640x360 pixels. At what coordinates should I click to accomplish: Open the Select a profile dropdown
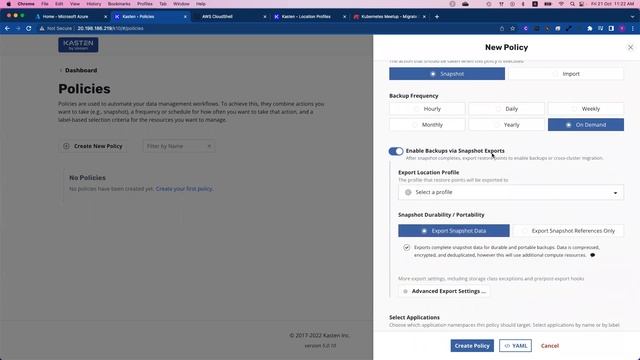511,192
